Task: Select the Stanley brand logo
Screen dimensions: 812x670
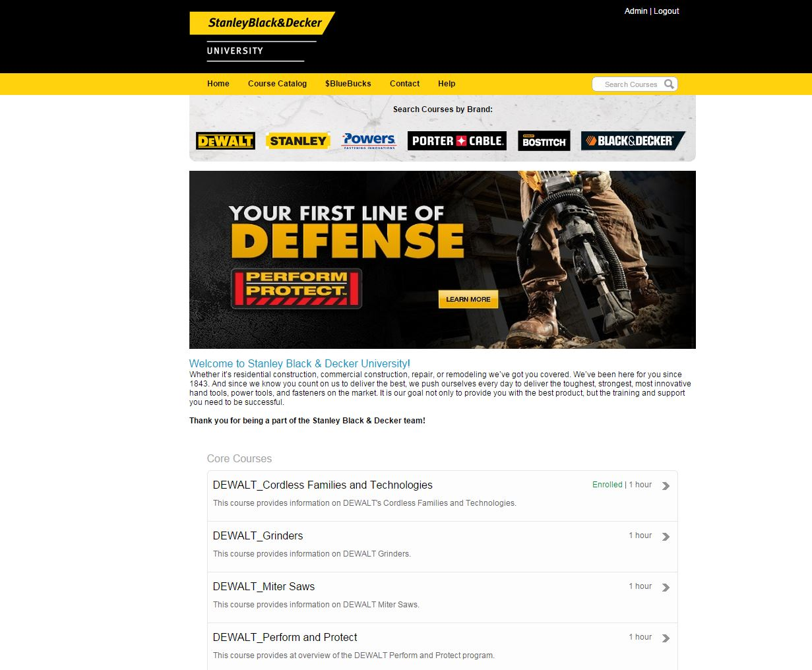Action: [x=298, y=140]
